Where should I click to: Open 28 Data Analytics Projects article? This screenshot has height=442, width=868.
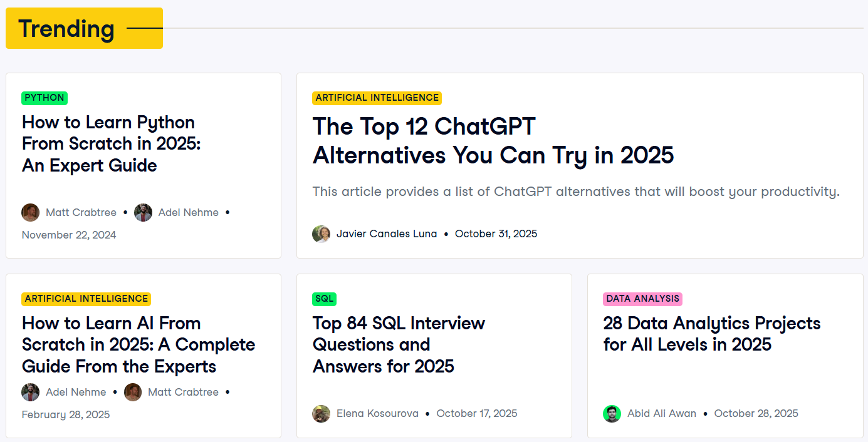pos(713,333)
